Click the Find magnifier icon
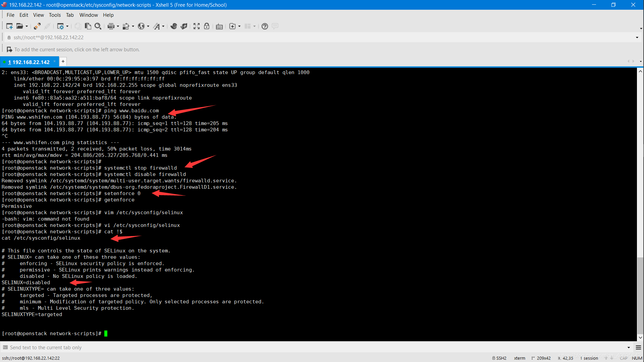The image size is (644, 362). pos(98,26)
